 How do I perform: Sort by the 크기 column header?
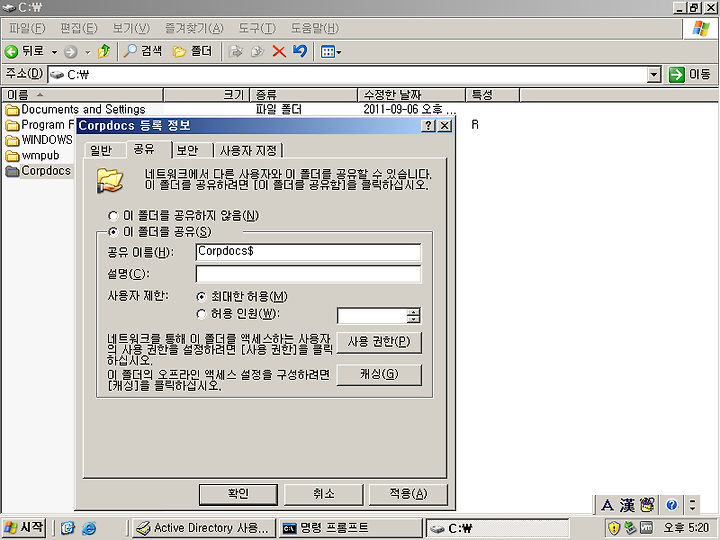tap(206, 95)
